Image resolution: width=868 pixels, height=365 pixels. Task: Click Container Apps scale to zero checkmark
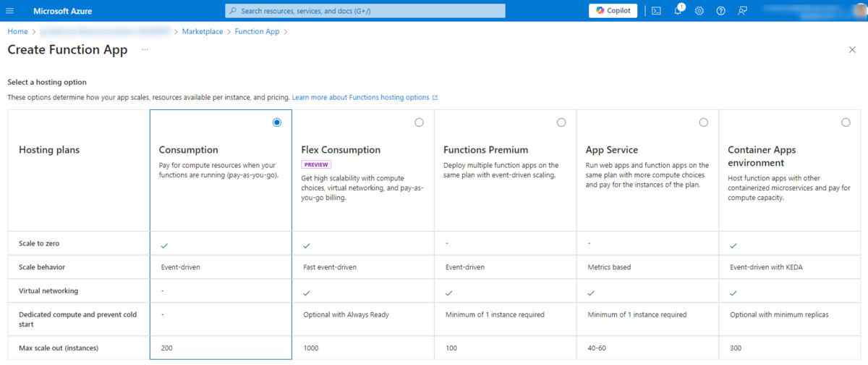[733, 246]
